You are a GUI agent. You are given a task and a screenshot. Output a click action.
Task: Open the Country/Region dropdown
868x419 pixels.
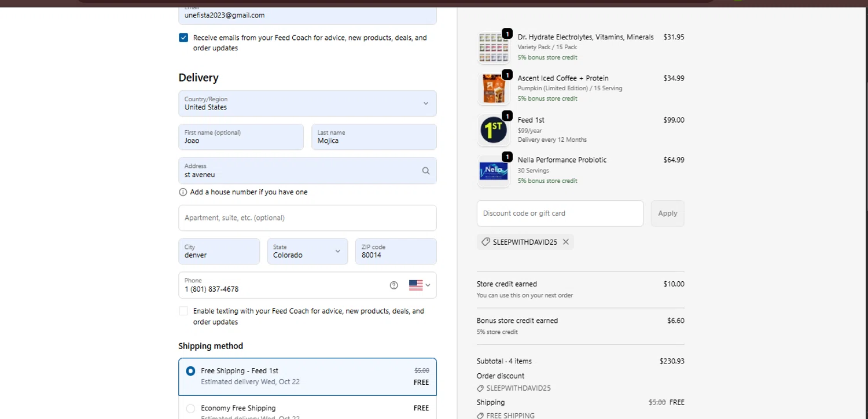[x=307, y=104]
